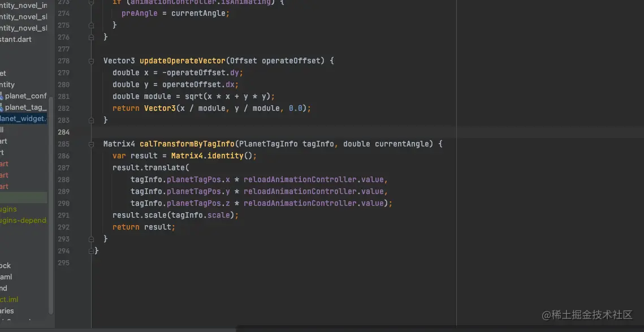This screenshot has width=644, height=332.
Task: Click the fold-end marker on line 276
Action: tap(91, 37)
